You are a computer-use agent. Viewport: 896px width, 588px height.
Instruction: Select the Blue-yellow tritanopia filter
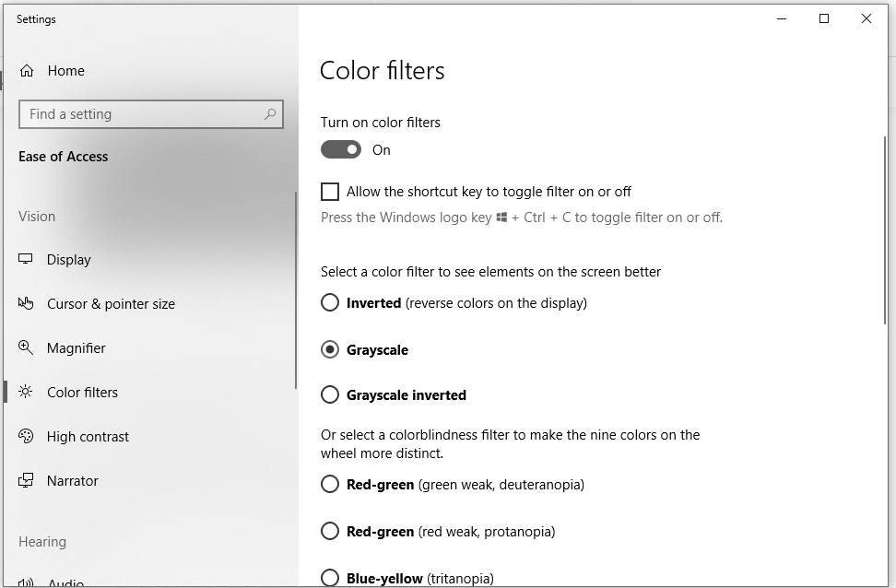[x=329, y=578]
